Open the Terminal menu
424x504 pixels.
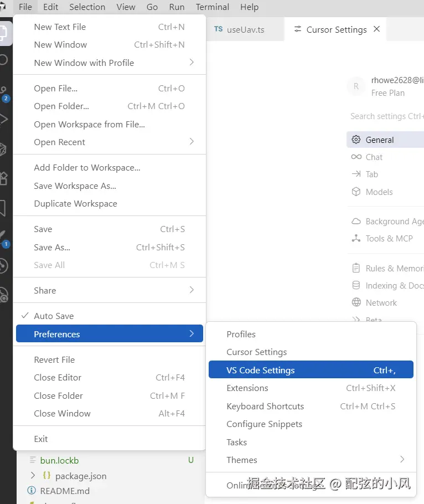click(x=213, y=7)
